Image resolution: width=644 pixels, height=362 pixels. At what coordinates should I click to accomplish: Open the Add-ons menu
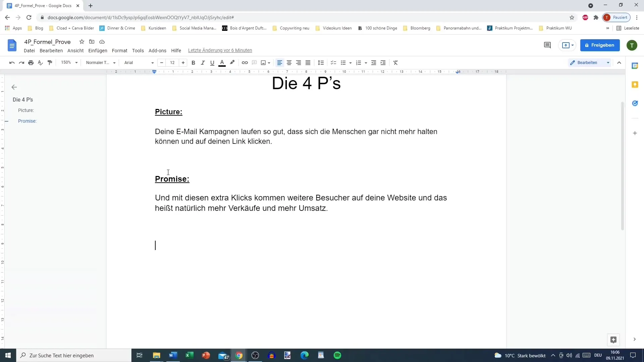[x=157, y=51]
